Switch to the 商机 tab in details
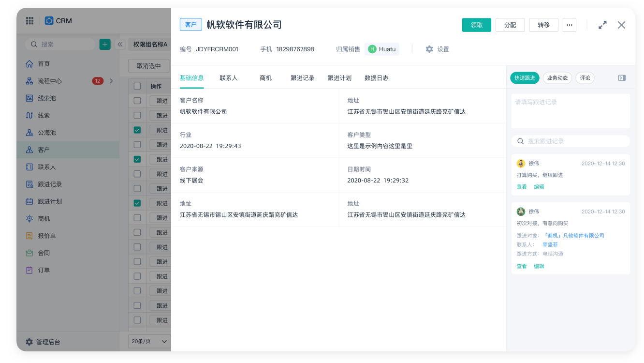The width and height of the screenshot is (644, 363). (265, 78)
